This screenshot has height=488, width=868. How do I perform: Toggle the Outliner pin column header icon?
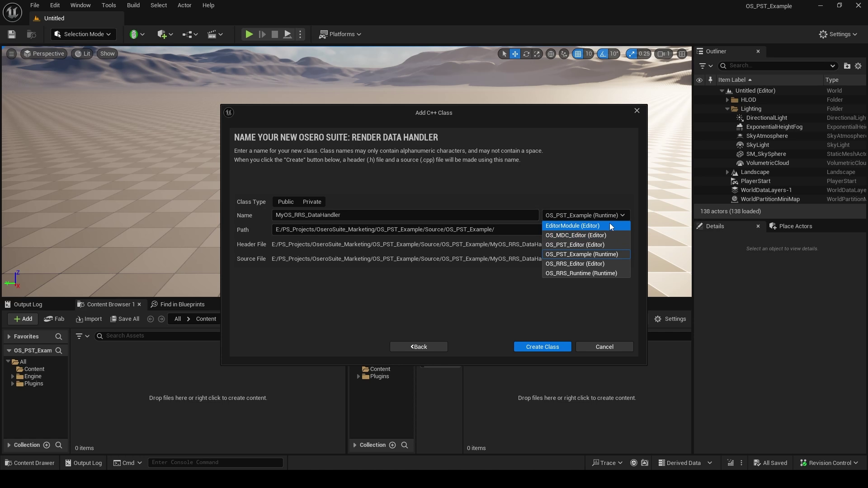[x=710, y=80]
